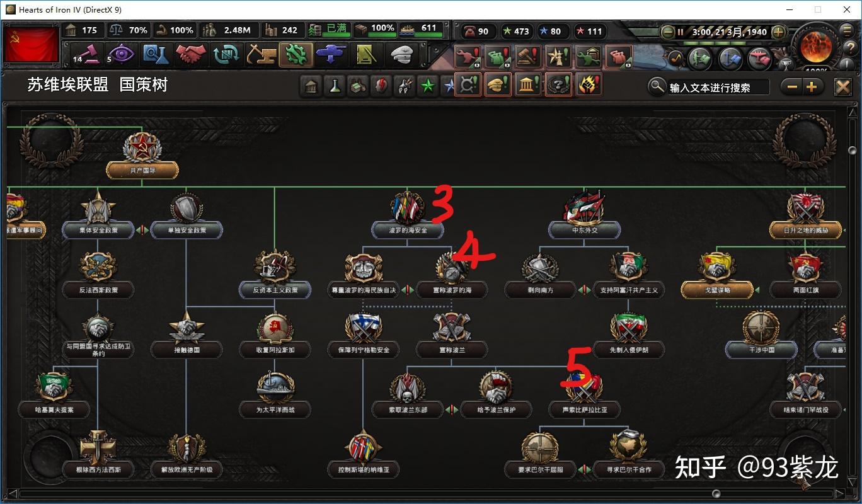Increase game speed with the plus button
The image size is (862, 504).
(778, 31)
